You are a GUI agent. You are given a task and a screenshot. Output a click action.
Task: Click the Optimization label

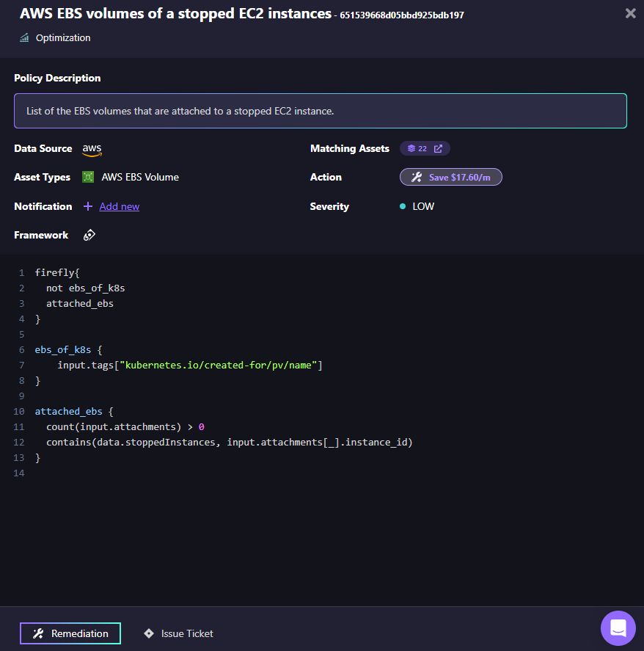[x=63, y=37]
